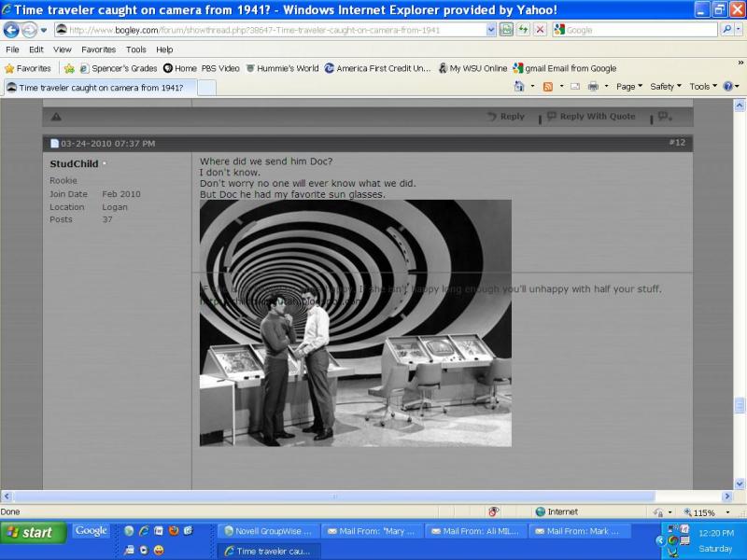Open the Page dropdown menu
Screen dimensions: 747x560
(x=629, y=86)
